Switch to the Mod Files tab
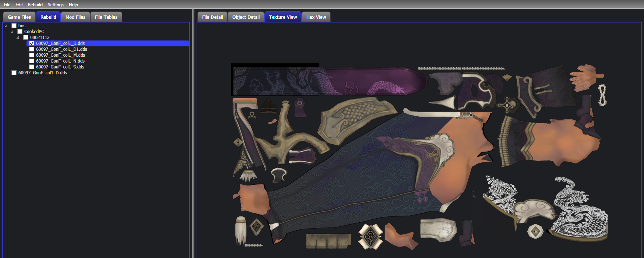This screenshot has width=644, height=258. [75, 17]
